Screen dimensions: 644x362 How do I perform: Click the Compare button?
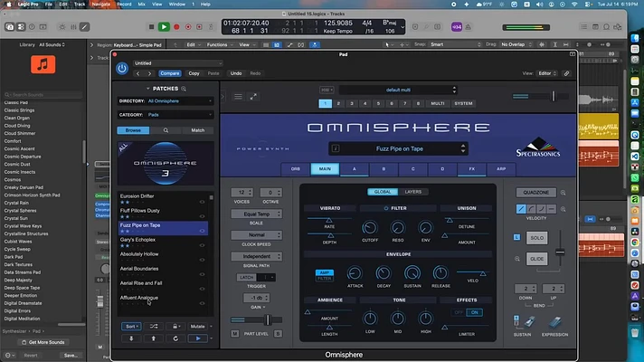(x=170, y=73)
